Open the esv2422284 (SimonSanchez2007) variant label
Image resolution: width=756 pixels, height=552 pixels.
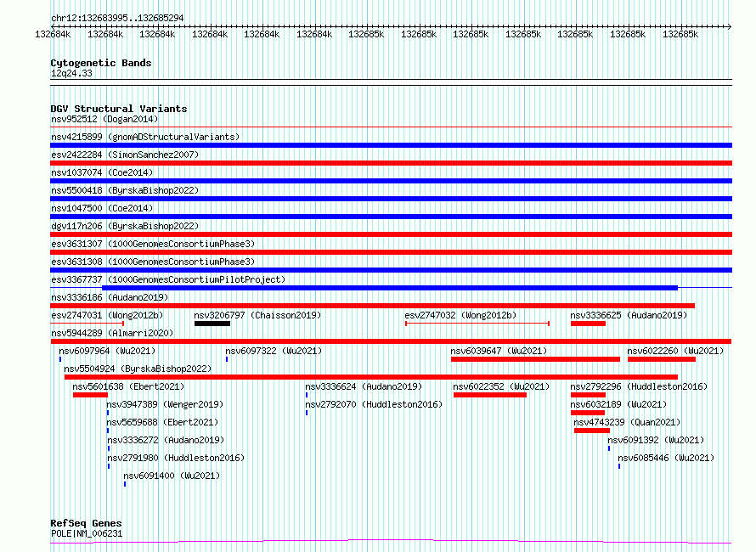coord(125,155)
